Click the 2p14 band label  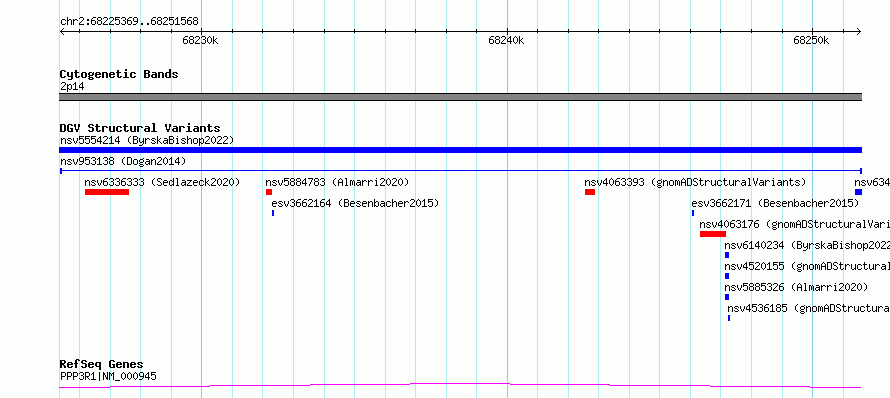coord(72,87)
